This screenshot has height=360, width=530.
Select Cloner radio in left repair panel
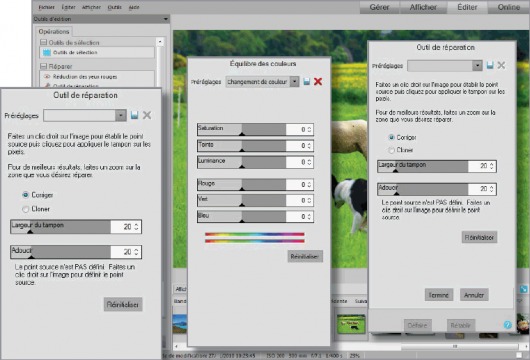click(x=25, y=209)
